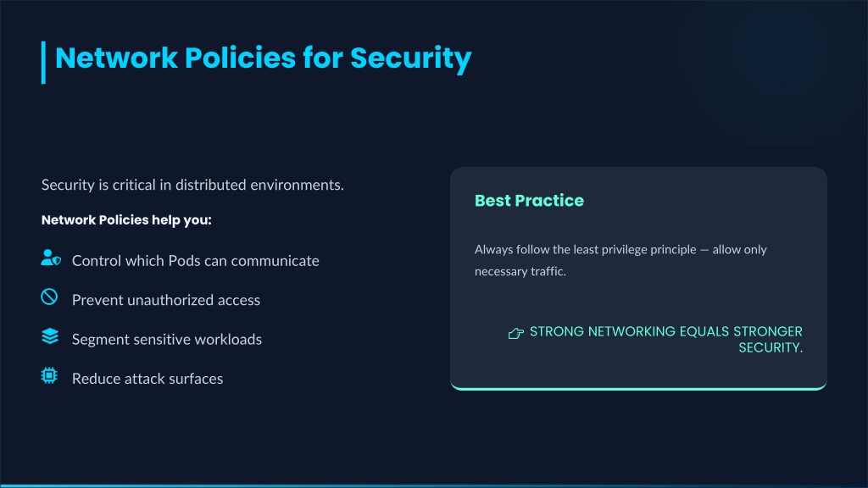The image size is (868, 488).
Task: Click the cyan vertical bar beside the title
Action: [43, 63]
